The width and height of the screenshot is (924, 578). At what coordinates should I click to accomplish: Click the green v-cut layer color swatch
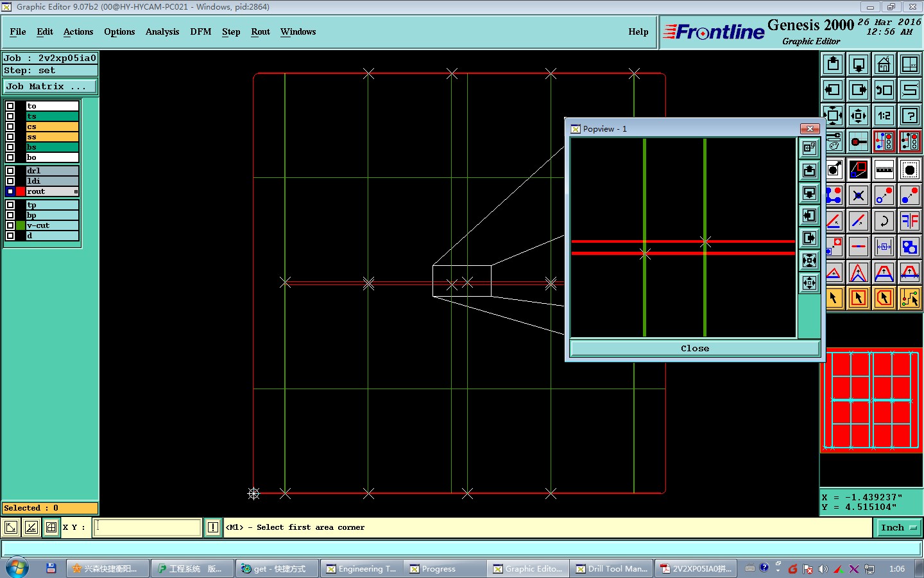tap(21, 225)
